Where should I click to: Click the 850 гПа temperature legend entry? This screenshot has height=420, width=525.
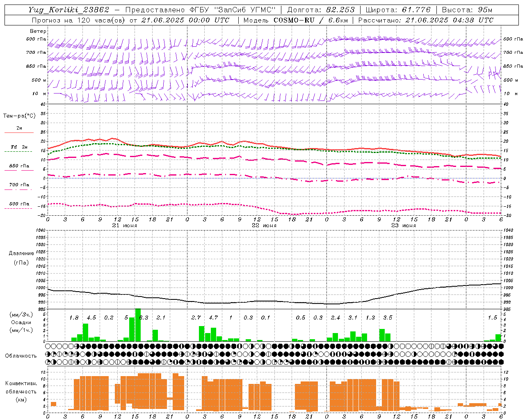pyautogui.click(x=19, y=166)
